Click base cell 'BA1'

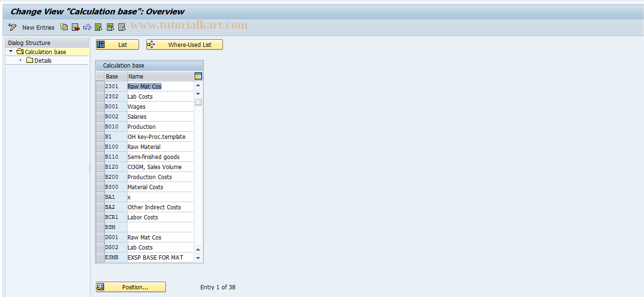[116, 197]
